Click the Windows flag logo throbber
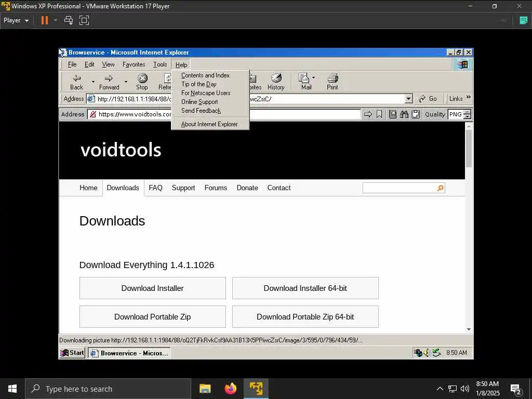532x399 pixels. (462, 64)
